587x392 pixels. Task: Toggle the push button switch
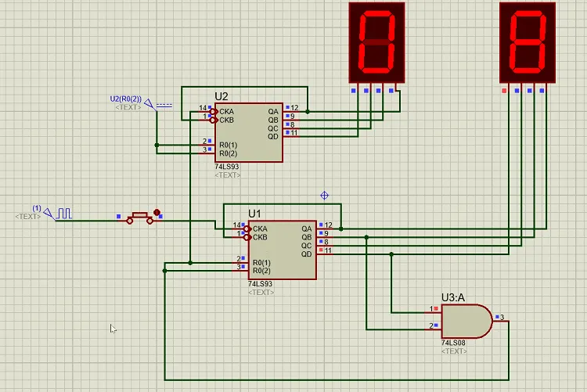(x=139, y=218)
